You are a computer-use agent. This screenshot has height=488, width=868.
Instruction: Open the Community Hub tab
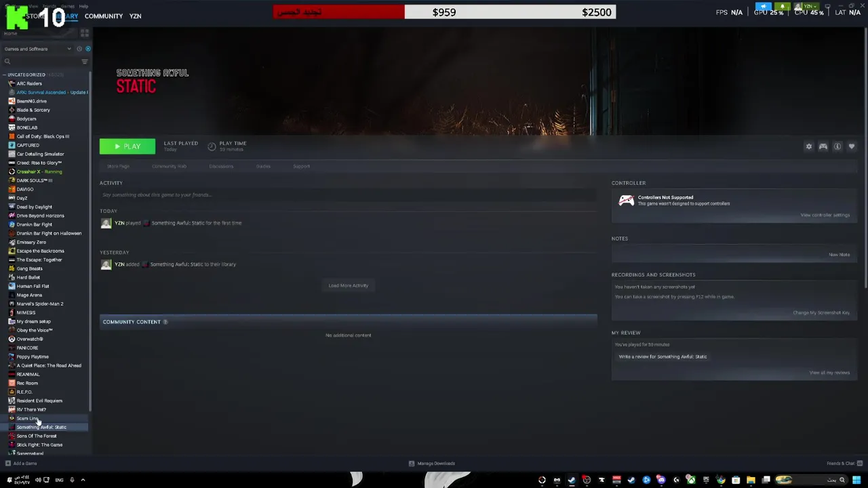click(169, 166)
